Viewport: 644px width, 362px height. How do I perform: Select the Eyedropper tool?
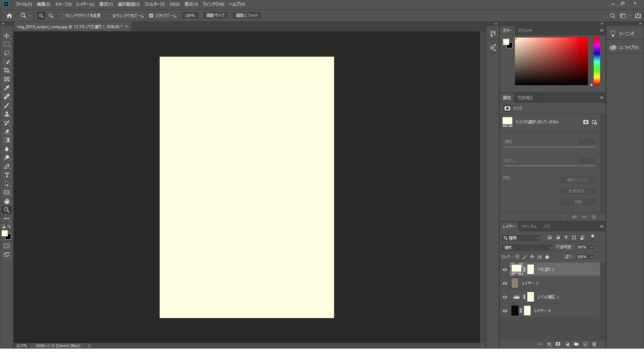pyautogui.click(x=7, y=88)
